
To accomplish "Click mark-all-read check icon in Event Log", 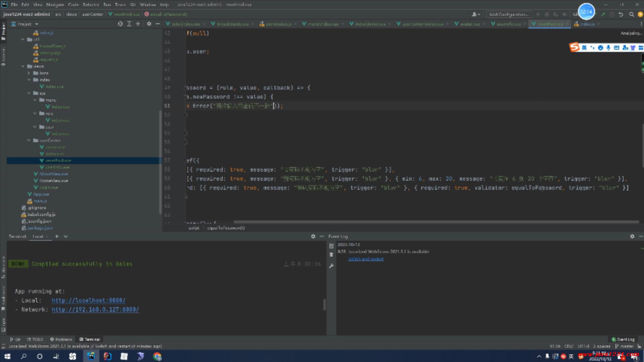I will (331, 246).
